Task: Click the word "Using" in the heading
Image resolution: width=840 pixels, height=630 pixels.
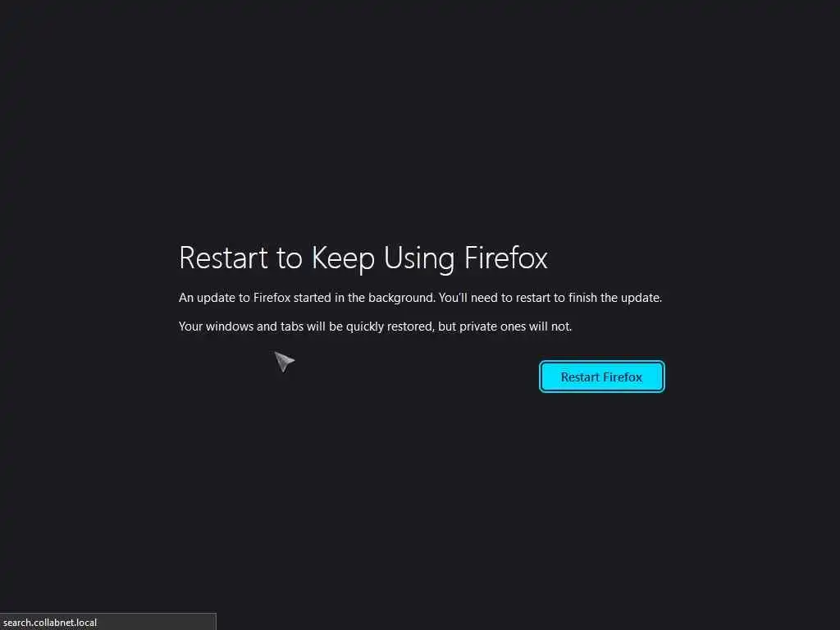Action: 419,258
